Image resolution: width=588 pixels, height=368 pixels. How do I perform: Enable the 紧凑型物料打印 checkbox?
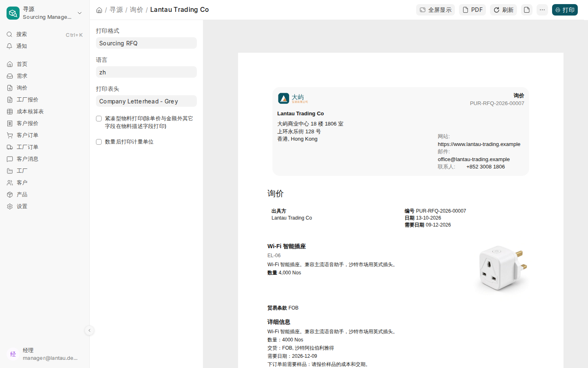[x=99, y=119]
